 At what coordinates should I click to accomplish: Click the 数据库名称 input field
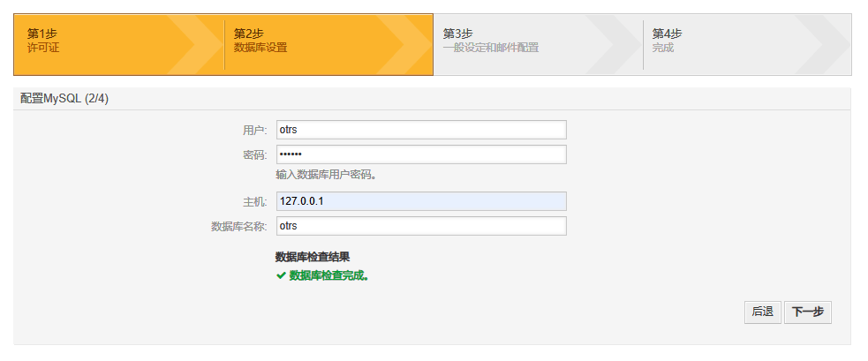(421, 226)
